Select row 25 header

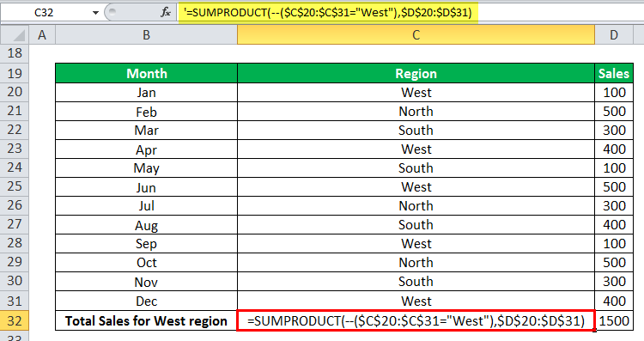(x=15, y=186)
